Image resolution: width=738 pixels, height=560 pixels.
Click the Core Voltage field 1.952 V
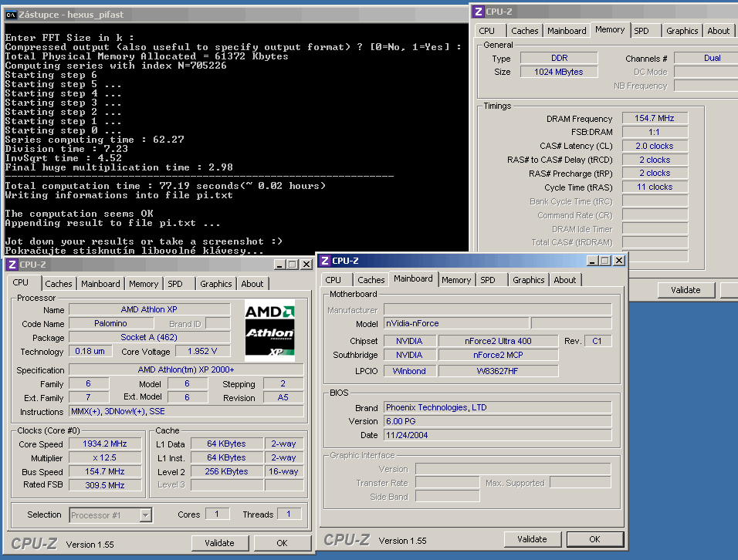(x=202, y=351)
